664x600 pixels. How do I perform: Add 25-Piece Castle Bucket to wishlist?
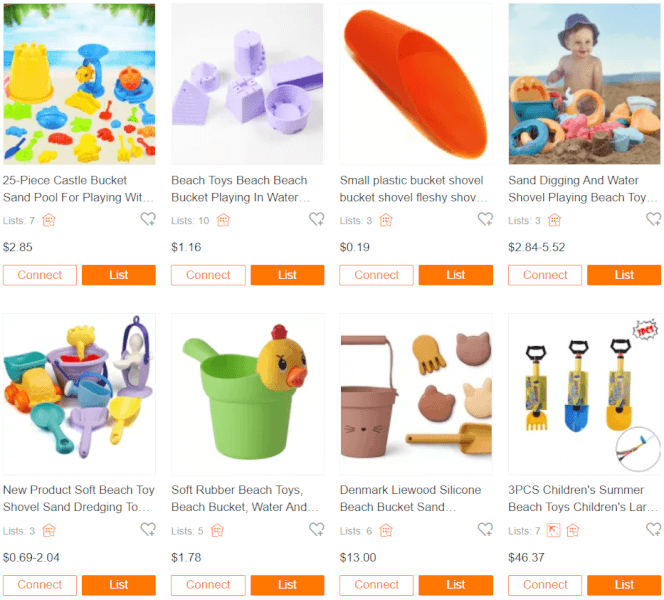(x=148, y=219)
